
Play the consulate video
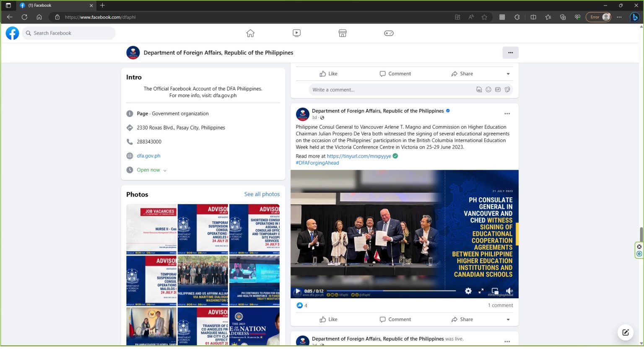[x=298, y=291]
